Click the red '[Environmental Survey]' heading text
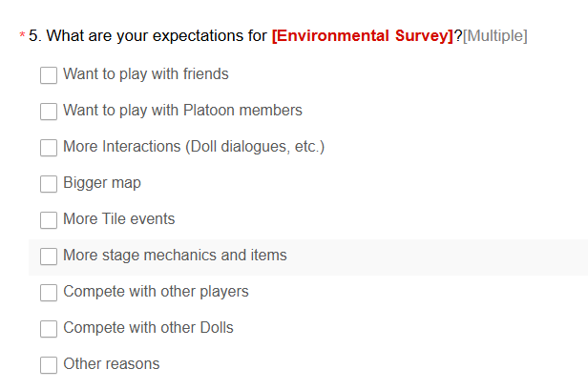Screen dimensions: 588x390 pos(363,36)
